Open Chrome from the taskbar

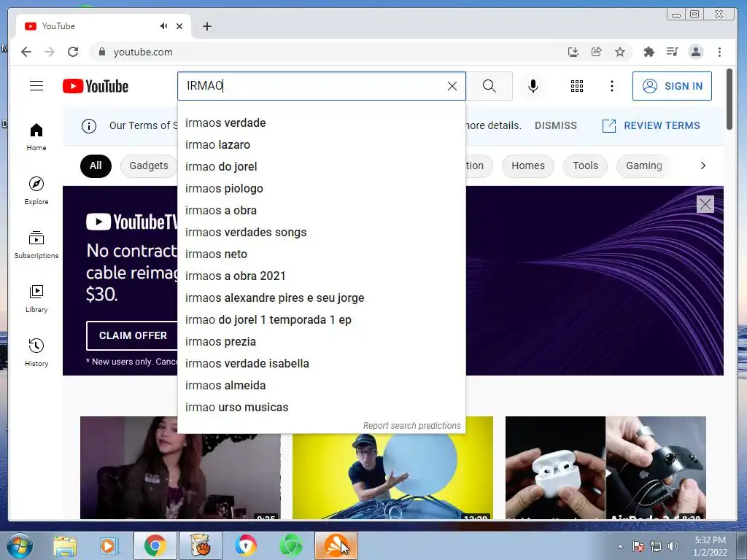tap(155, 545)
